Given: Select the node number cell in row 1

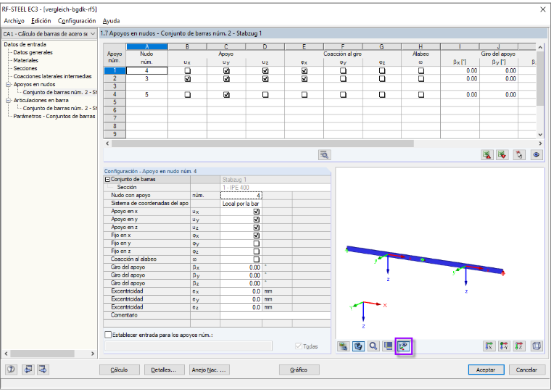Looking at the screenshot, I should 147,70.
